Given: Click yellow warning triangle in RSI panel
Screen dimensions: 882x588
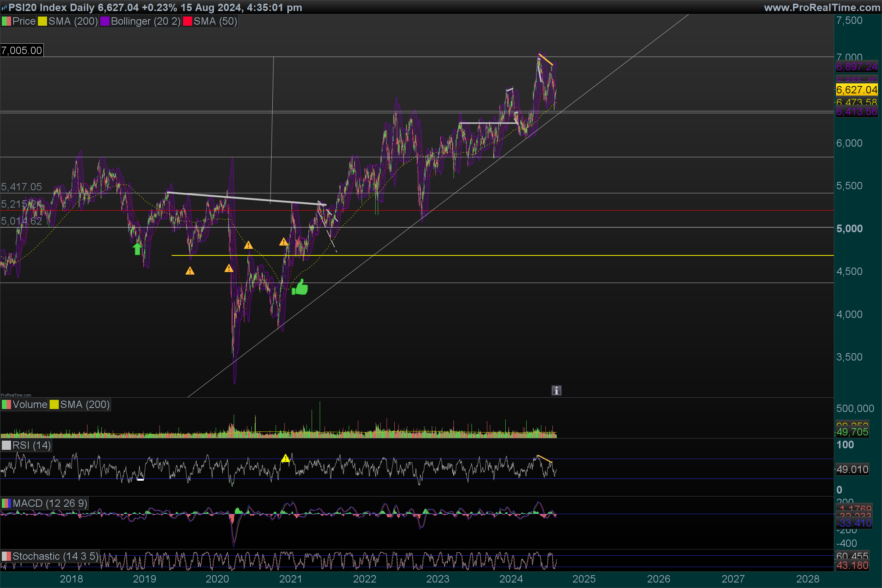Looking at the screenshot, I should click(286, 458).
